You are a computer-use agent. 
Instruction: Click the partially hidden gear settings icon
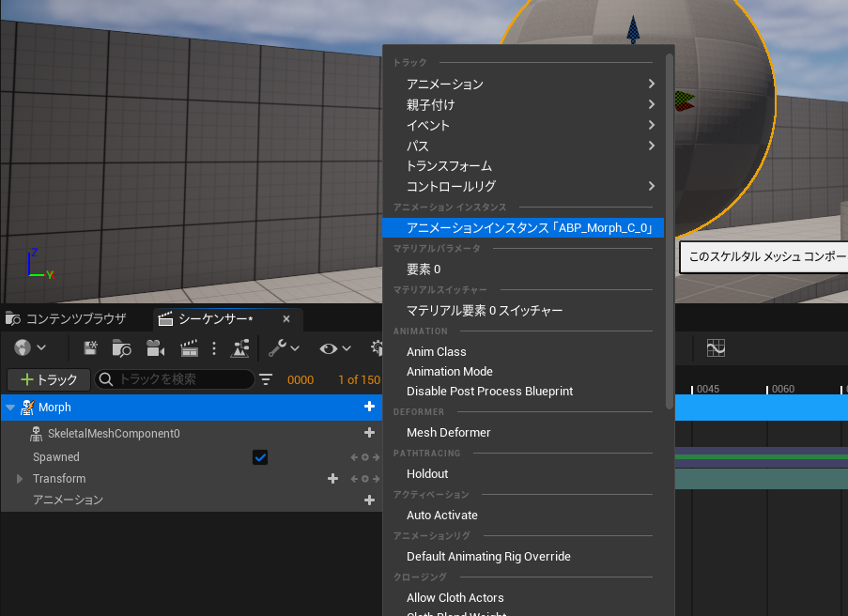377,347
